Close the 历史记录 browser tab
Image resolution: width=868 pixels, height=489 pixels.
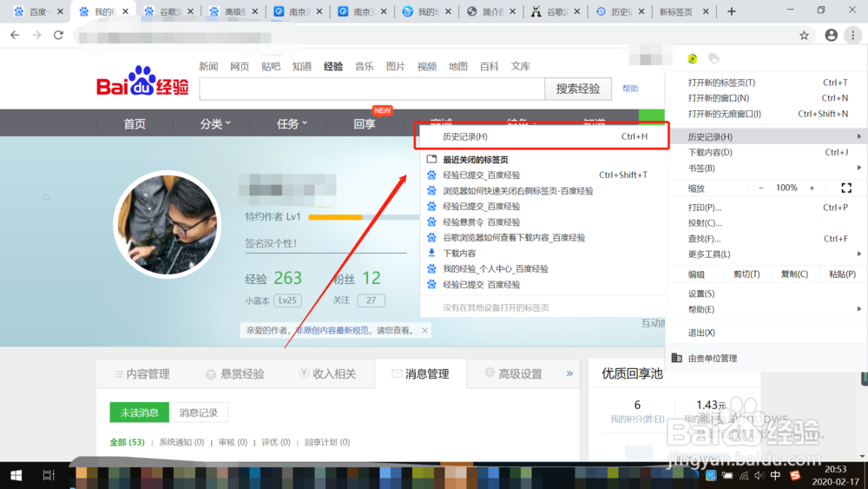click(x=641, y=11)
